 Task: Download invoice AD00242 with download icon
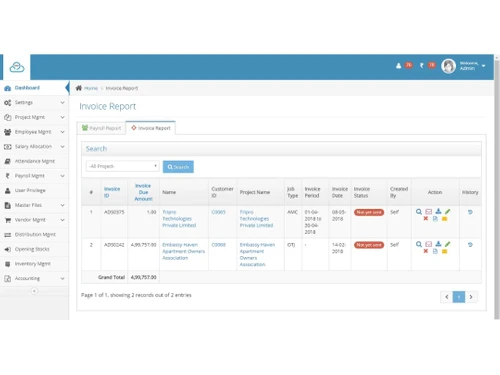pos(438,244)
